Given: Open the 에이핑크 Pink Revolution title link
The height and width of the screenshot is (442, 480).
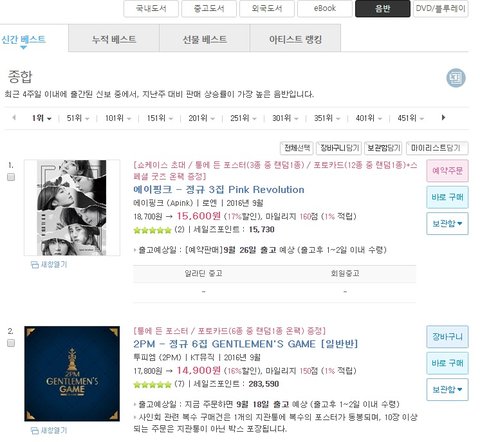Looking at the screenshot, I should (x=219, y=189).
